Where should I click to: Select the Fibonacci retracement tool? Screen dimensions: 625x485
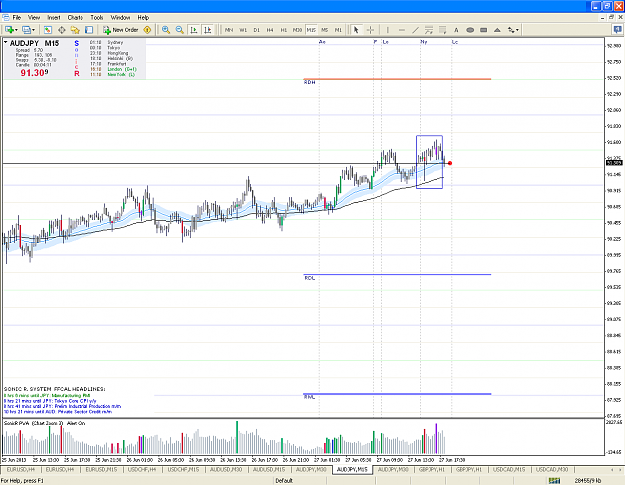[x=442, y=30]
